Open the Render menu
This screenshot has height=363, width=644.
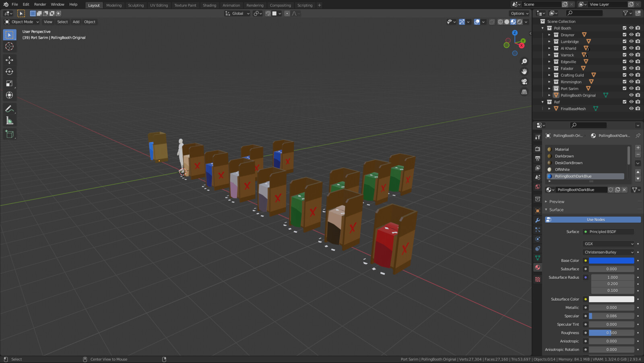(x=40, y=4)
